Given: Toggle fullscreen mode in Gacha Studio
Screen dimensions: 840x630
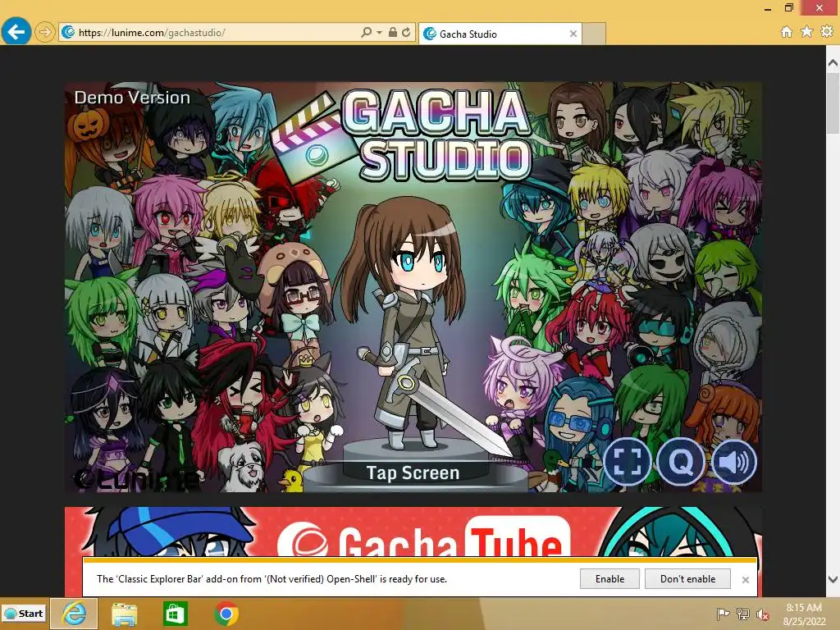Looking at the screenshot, I should (627, 462).
